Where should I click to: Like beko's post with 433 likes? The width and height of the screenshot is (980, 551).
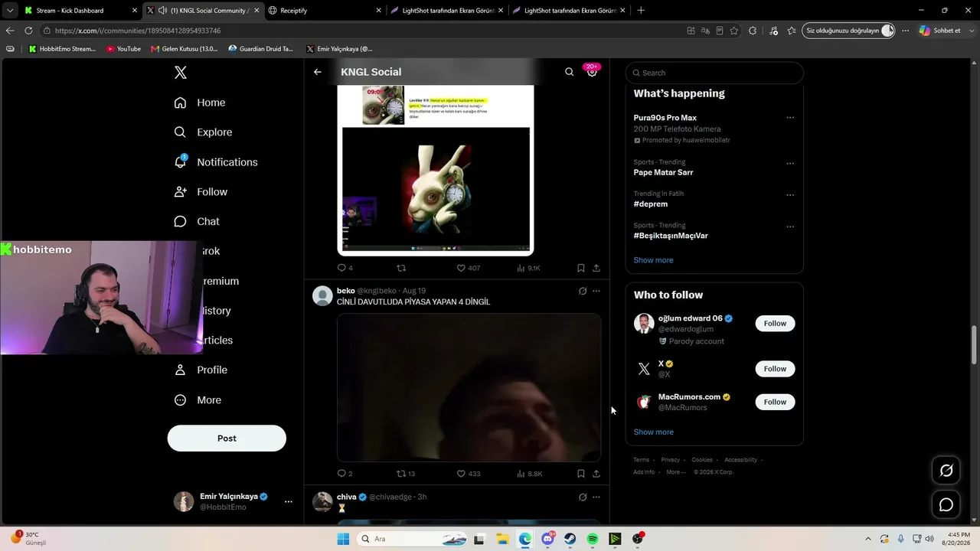[469, 474]
